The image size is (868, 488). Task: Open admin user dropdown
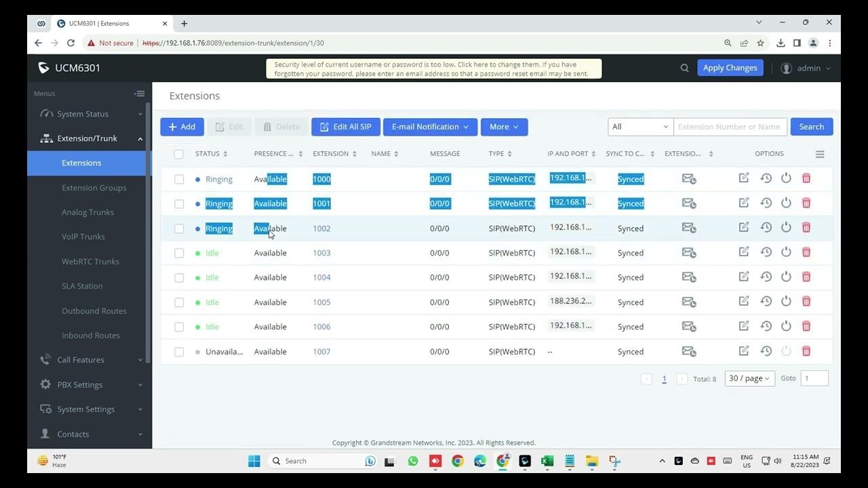click(x=806, y=68)
